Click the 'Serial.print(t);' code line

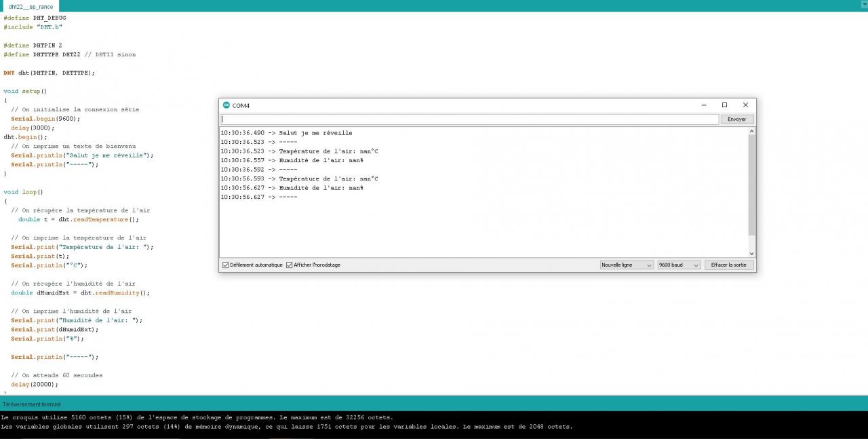click(40, 256)
